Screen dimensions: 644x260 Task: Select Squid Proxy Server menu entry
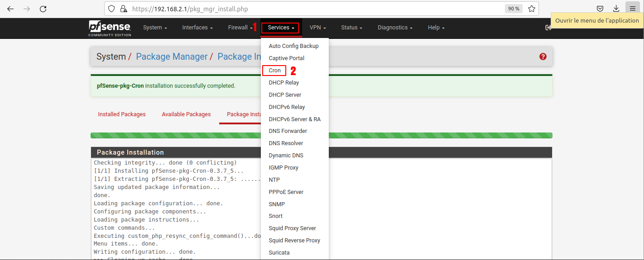[x=292, y=228]
